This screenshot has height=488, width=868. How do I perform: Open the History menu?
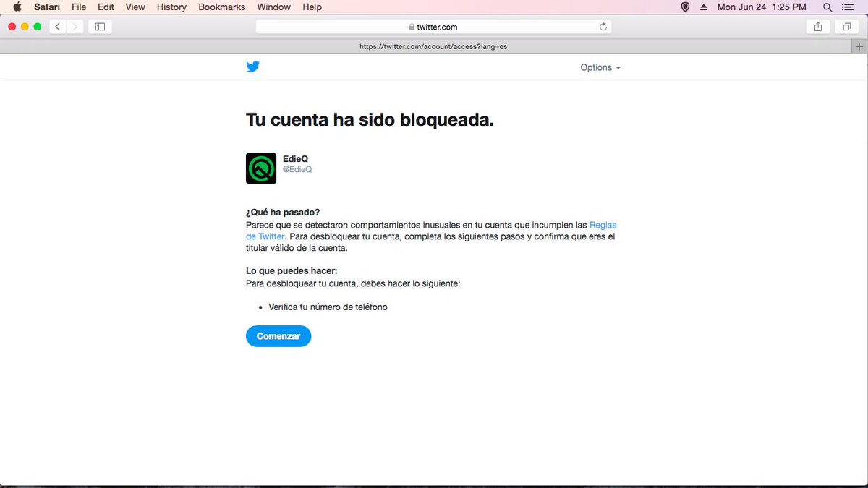coord(171,7)
